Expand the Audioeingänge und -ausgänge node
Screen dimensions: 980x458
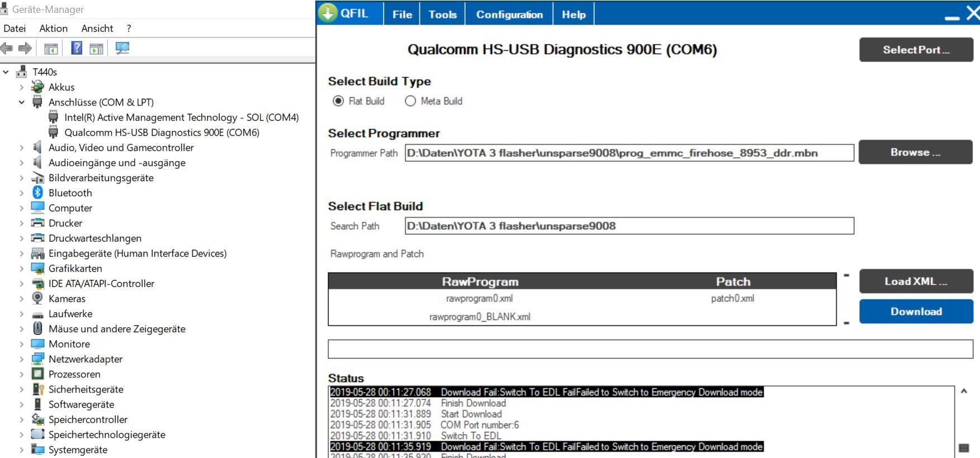21,162
